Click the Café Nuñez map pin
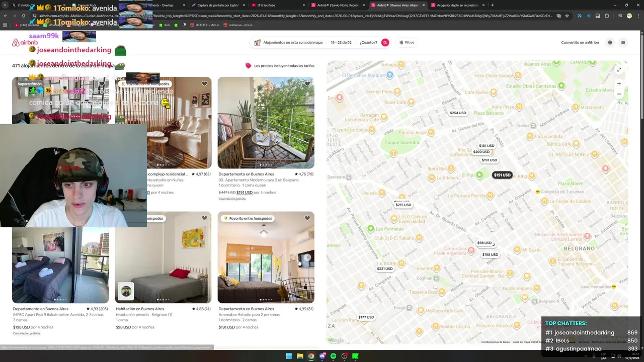The height and width of the screenshot is (362, 644). click(493, 92)
